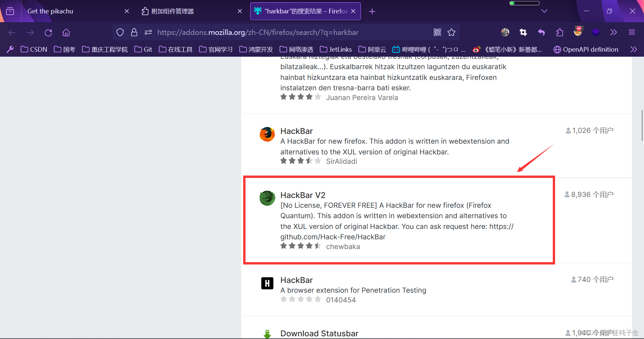Reload the current page
This screenshot has width=644, height=339.
point(48,33)
